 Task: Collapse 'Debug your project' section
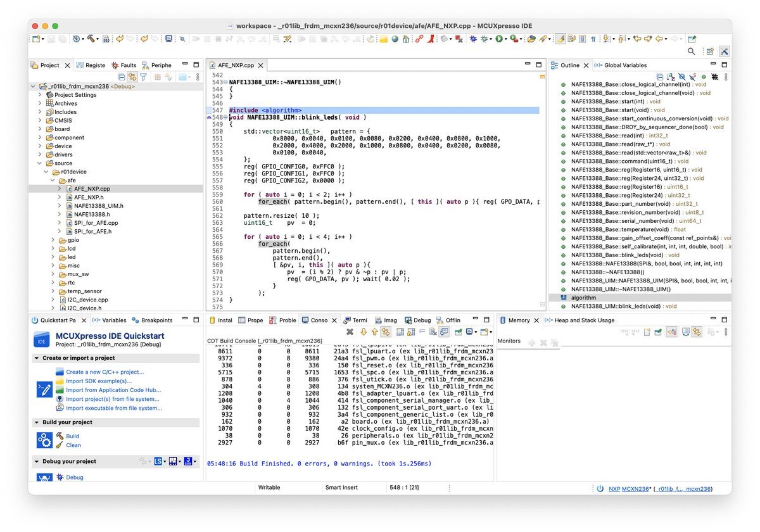tap(36, 461)
